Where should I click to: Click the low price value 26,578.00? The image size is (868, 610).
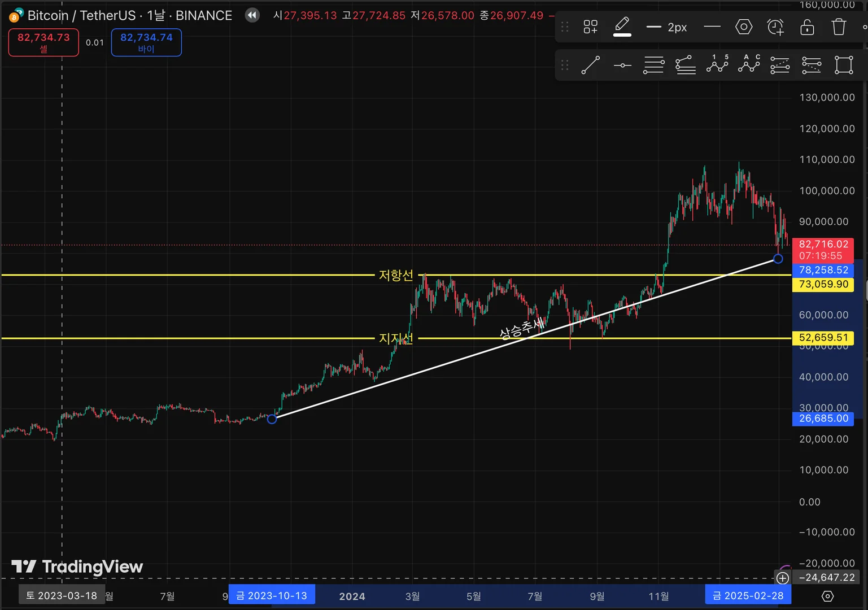pos(448,15)
